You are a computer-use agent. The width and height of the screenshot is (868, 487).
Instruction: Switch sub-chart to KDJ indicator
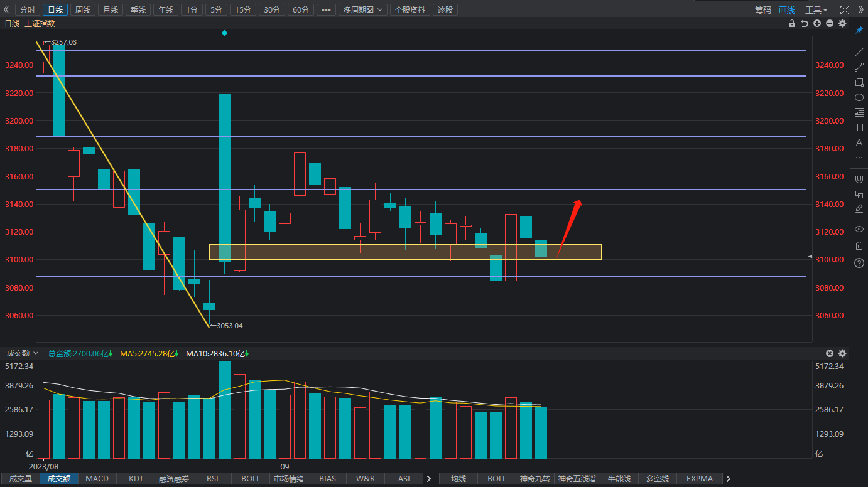[136, 479]
